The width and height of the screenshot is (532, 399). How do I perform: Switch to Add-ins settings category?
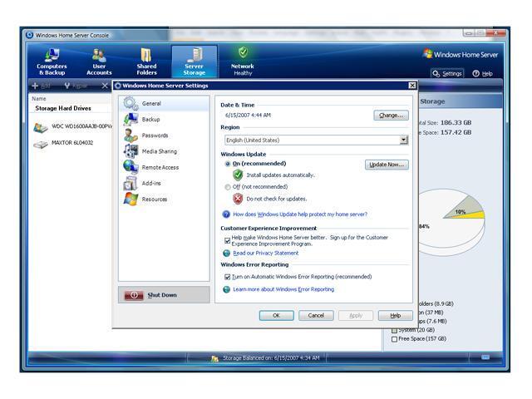[x=165, y=183]
